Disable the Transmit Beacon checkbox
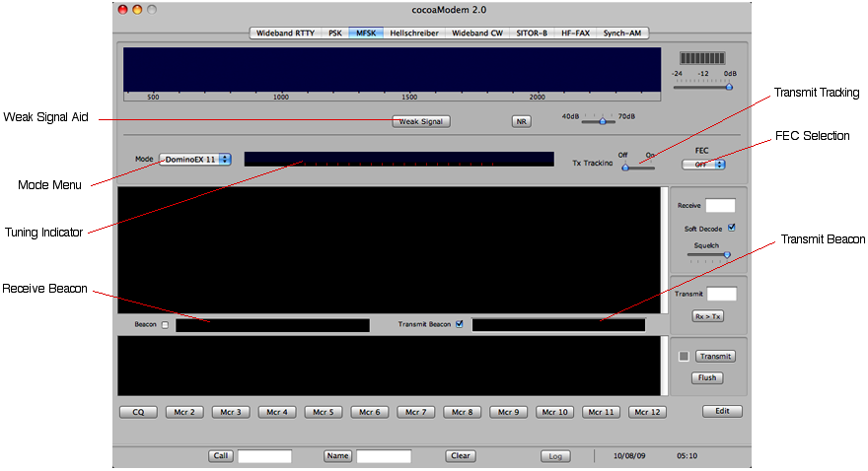Image resolution: width=868 pixels, height=471 pixels. (460, 324)
